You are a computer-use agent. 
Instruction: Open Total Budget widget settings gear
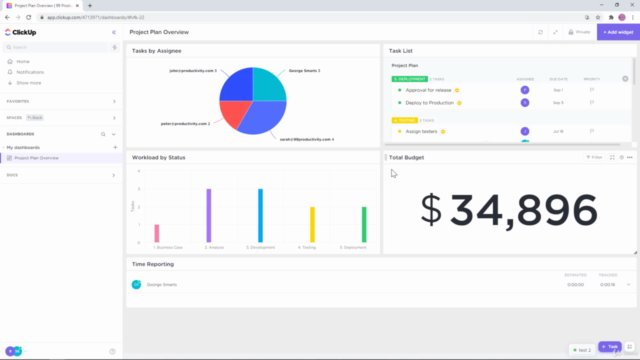pyautogui.click(x=622, y=157)
